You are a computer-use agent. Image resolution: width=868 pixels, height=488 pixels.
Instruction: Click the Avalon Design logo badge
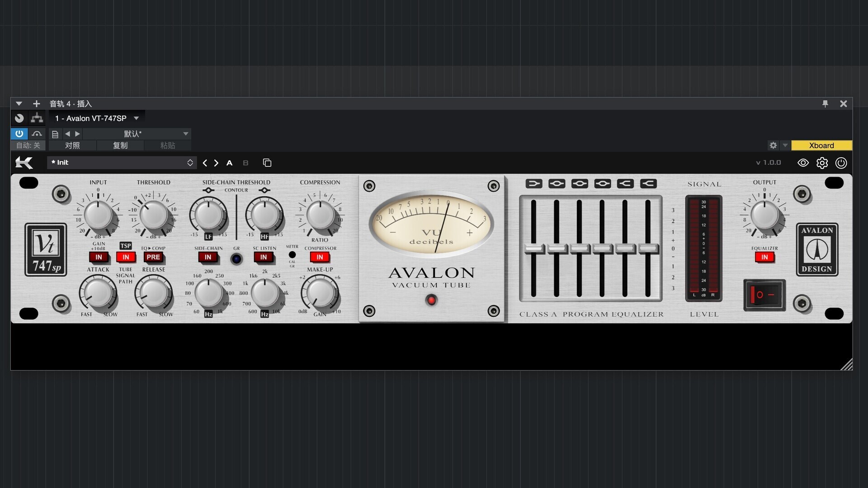click(x=817, y=249)
